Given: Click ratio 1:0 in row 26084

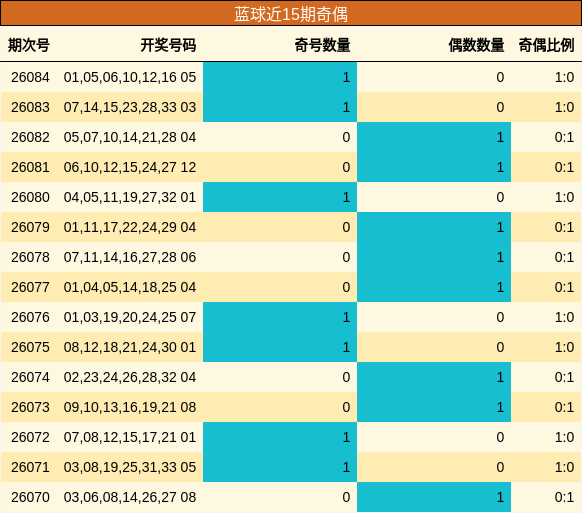Looking at the screenshot, I should pos(565,77).
